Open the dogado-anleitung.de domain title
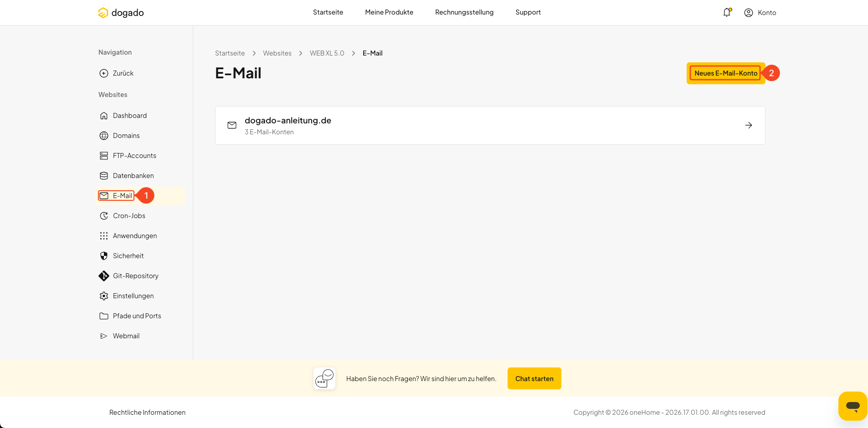868x428 pixels. 288,121
